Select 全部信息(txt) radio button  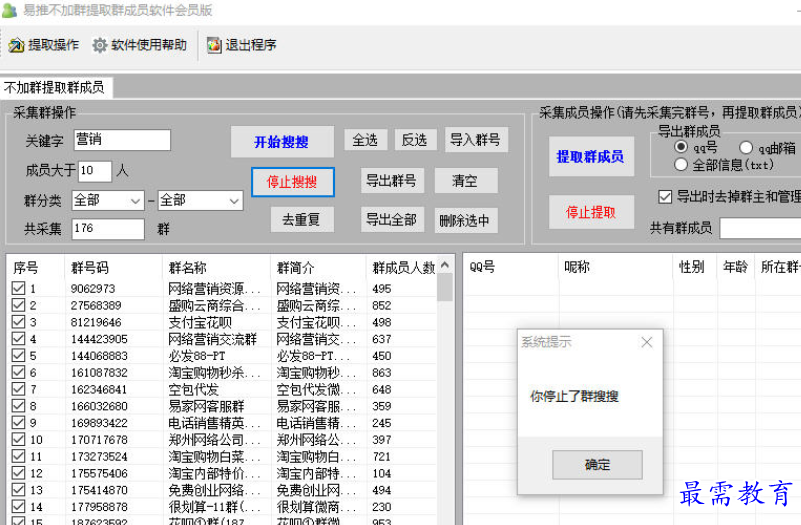[x=680, y=164]
